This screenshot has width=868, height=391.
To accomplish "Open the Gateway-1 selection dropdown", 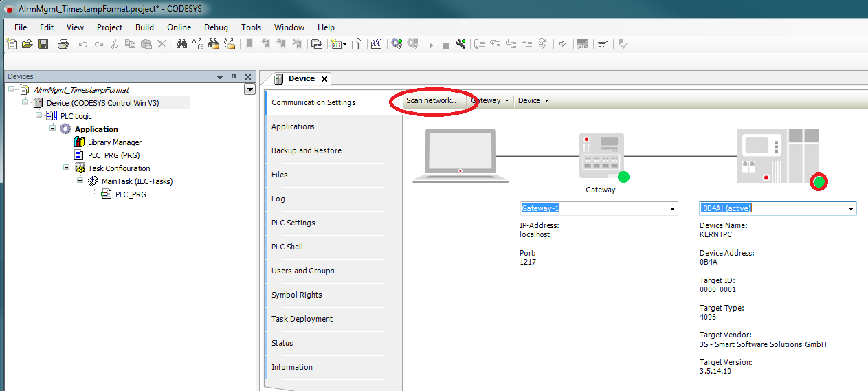I will click(671, 208).
